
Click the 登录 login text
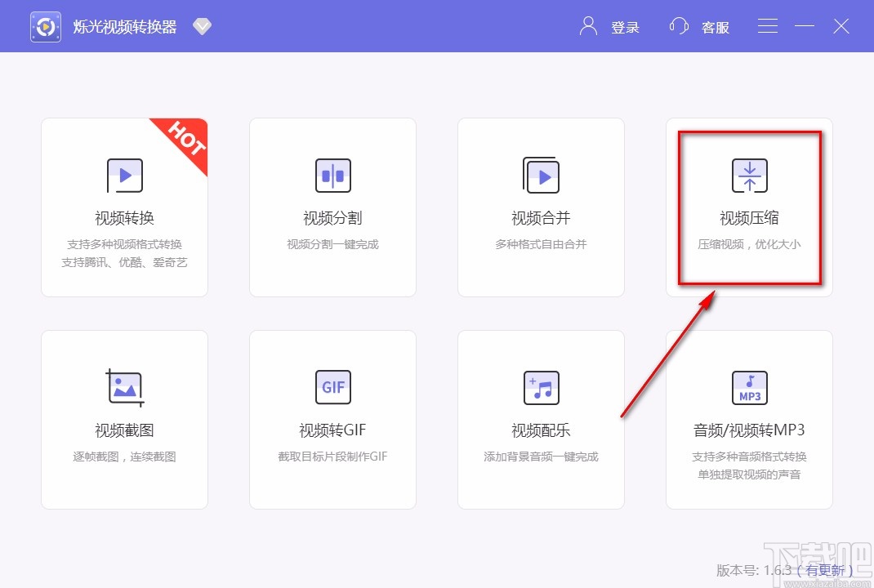click(626, 27)
